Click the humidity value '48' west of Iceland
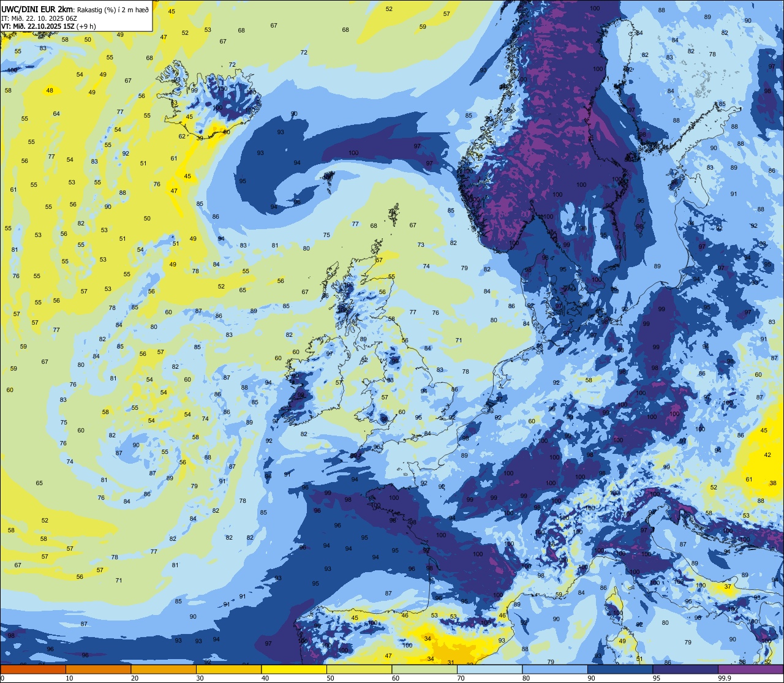The height and width of the screenshot is (683, 784). pos(50,91)
